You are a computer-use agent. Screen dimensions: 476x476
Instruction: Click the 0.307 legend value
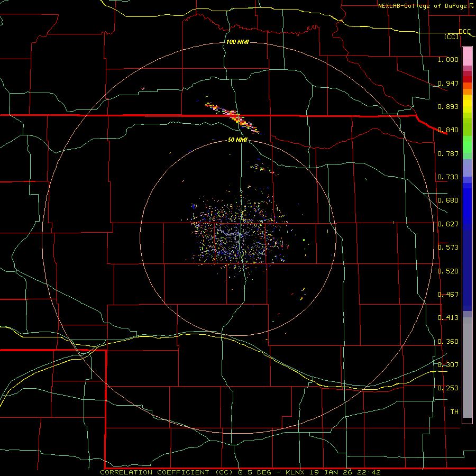(x=448, y=364)
